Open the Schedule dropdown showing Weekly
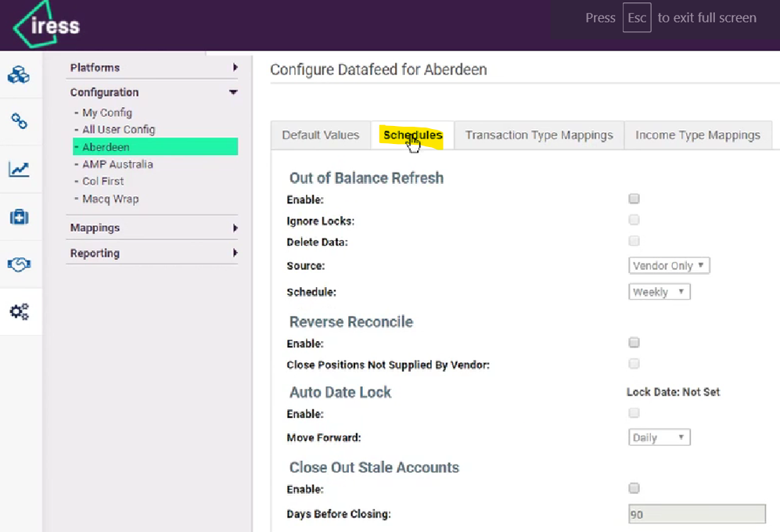Screen dimensions: 780x532 [659, 292]
